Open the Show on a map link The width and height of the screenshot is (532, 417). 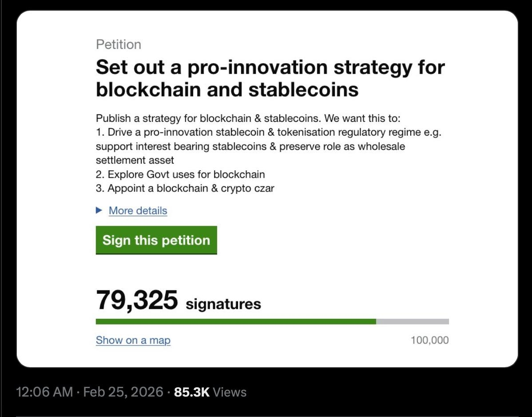133,340
